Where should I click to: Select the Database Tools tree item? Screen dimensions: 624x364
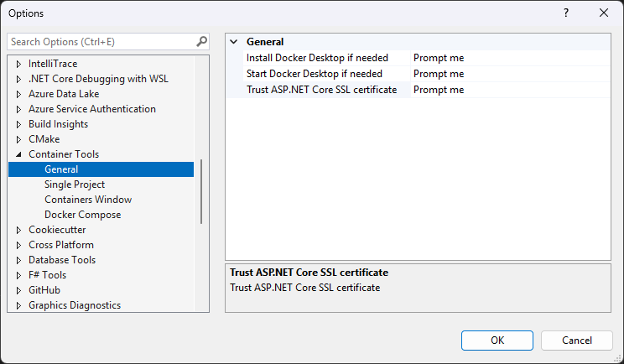point(62,260)
